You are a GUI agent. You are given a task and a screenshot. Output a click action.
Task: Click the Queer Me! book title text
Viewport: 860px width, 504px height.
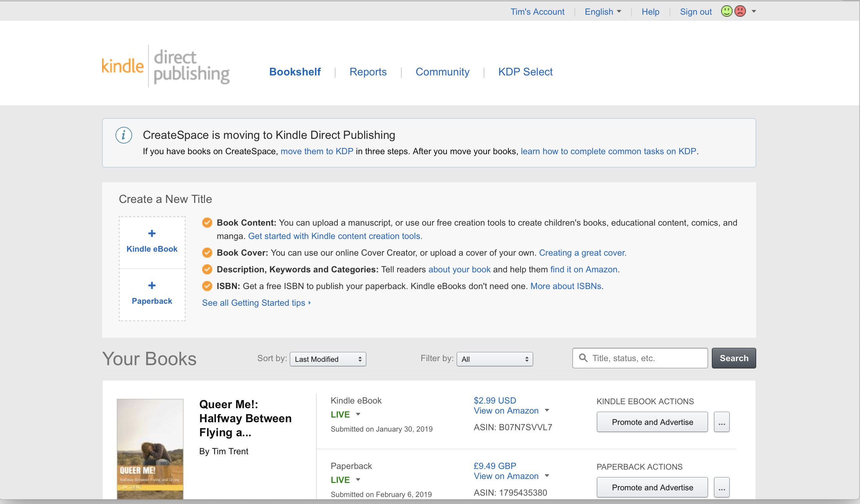[245, 418]
